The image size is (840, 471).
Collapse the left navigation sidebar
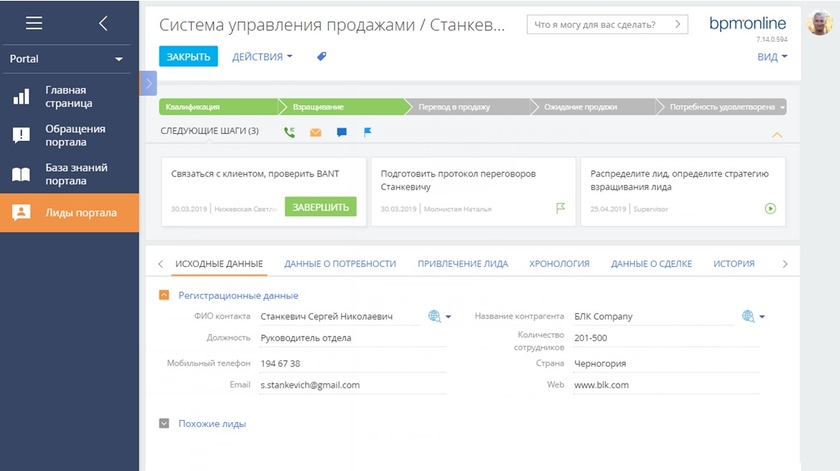(103, 23)
